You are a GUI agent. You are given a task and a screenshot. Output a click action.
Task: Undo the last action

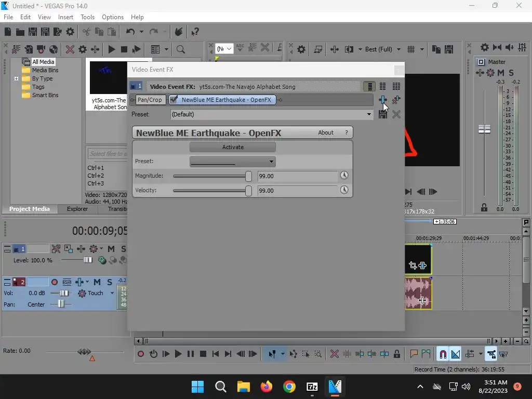point(130,32)
